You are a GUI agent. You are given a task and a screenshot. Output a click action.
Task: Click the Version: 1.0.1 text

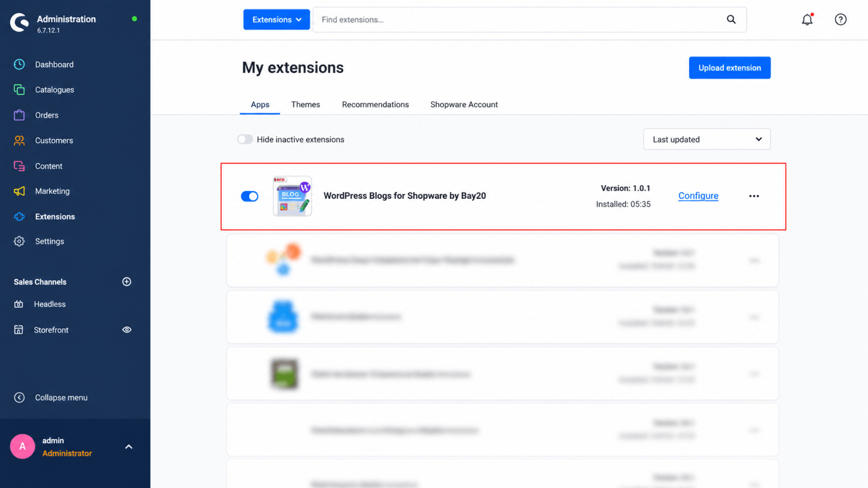pos(625,188)
